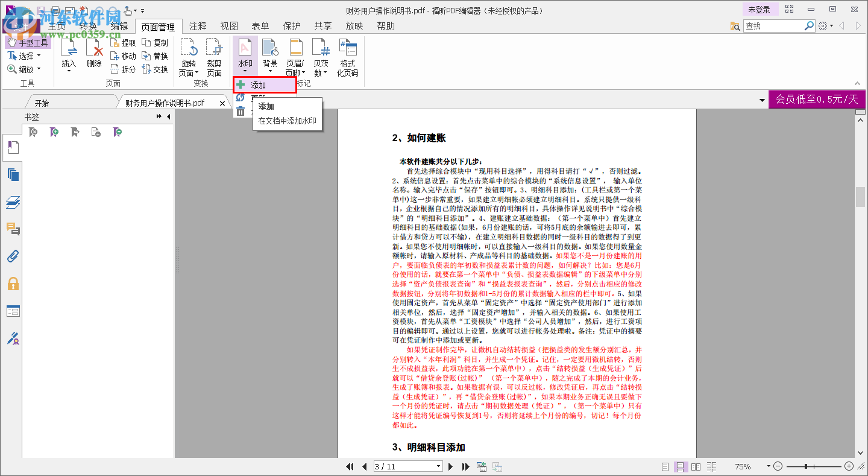This screenshot has height=476, width=868.
Task: Click the Find (查找) search field
Action: (x=774, y=26)
